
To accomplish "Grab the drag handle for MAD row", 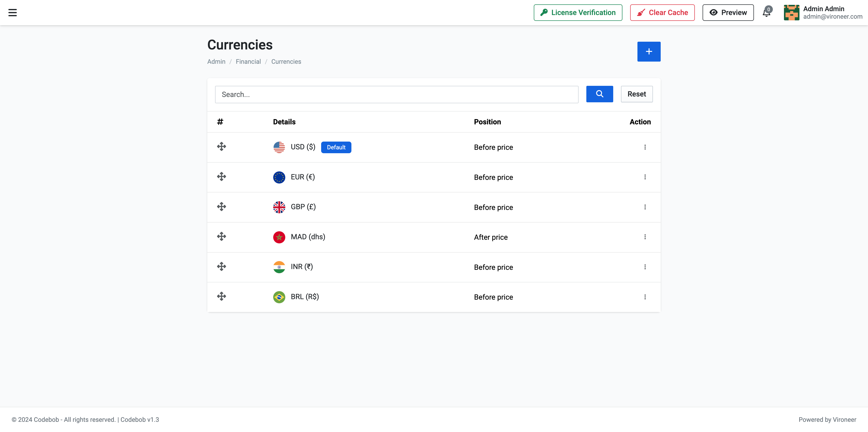I will click(221, 237).
